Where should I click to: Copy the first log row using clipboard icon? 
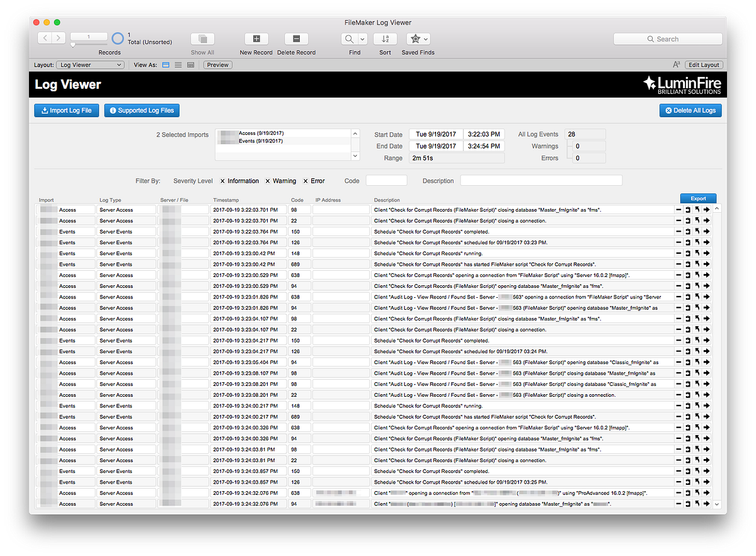[x=689, y=209]
